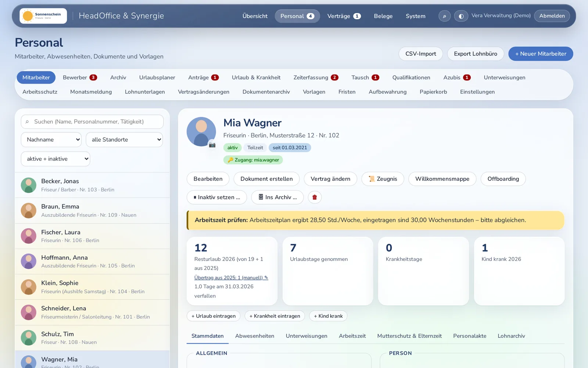Open Mia Wagner's profile avatar

(201, 132)
